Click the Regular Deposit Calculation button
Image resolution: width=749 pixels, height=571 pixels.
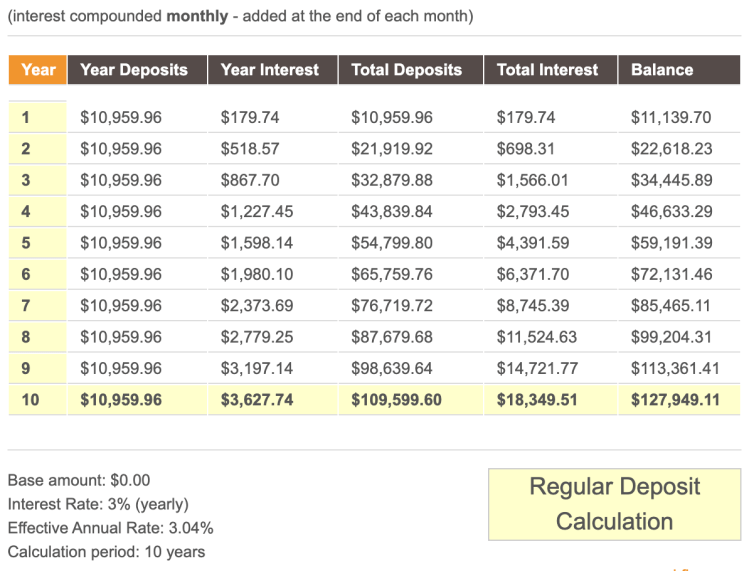615,504
